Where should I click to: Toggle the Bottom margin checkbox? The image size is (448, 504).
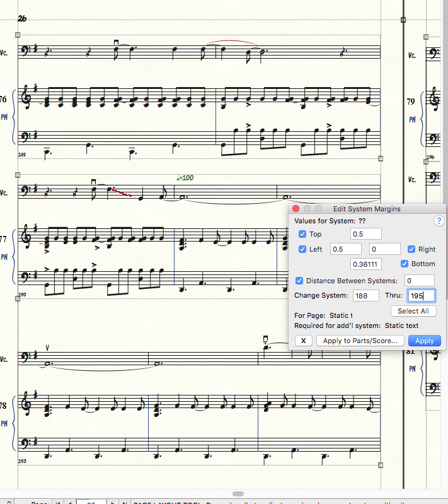(405, 264)
